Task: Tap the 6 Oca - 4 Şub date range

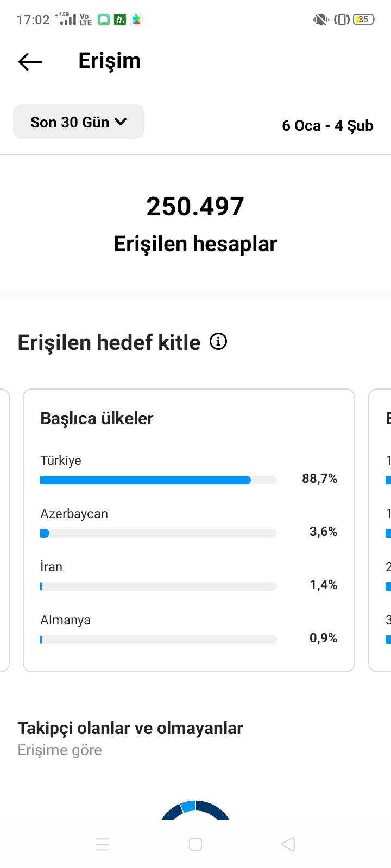Action: click(327, 126)
